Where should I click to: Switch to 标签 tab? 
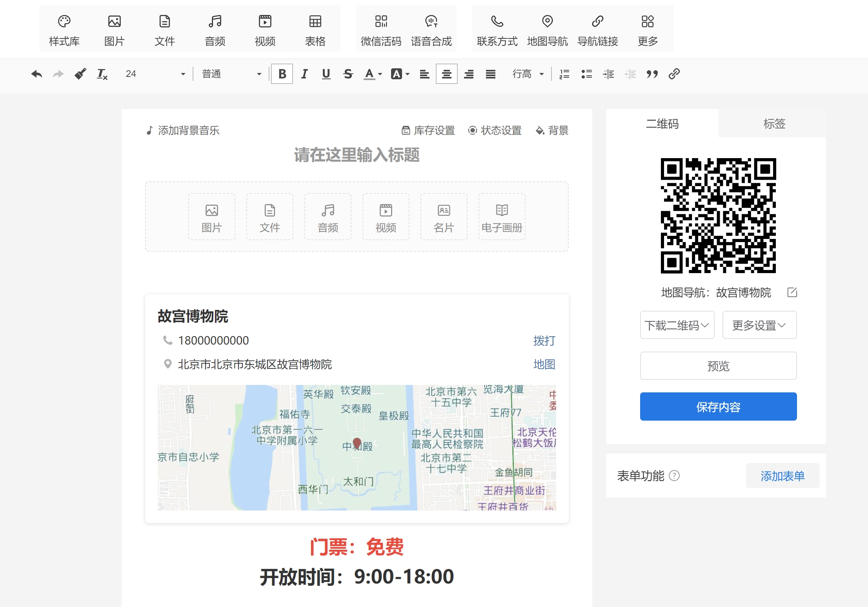(x=774, y=124)
